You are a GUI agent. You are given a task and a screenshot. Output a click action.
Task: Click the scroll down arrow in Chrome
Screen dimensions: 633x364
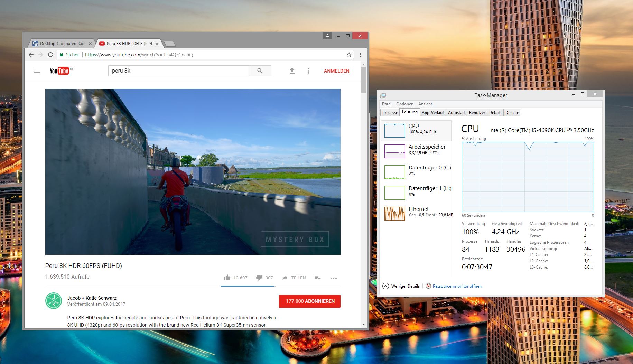click(363, 325)
